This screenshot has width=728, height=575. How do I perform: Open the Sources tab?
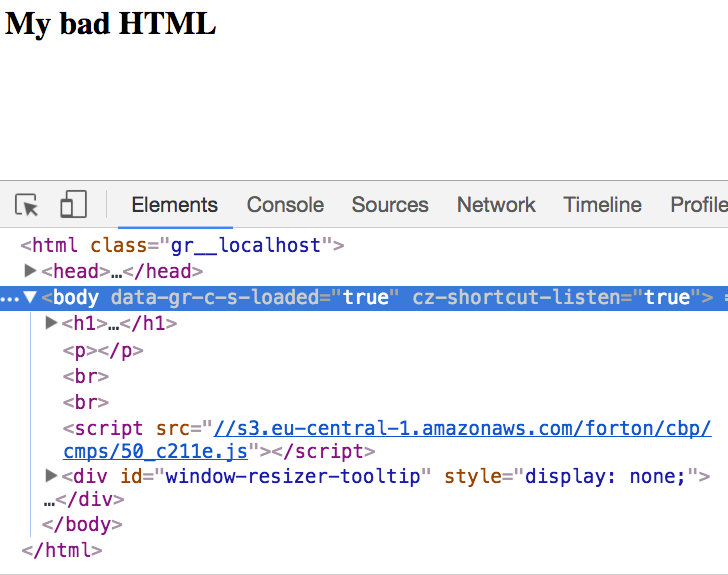point(390,205)
